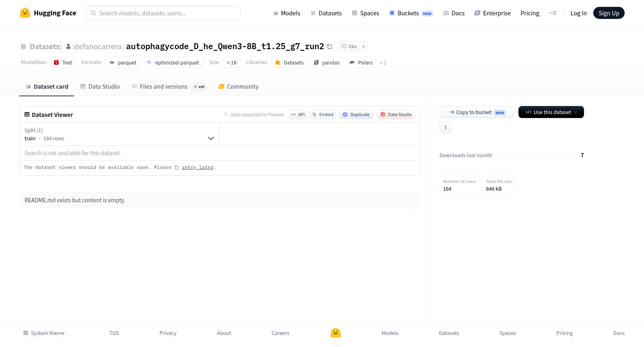644x347 pixels.
Task: Click the Hugging Face logo icon
Action: coord(25,13)
